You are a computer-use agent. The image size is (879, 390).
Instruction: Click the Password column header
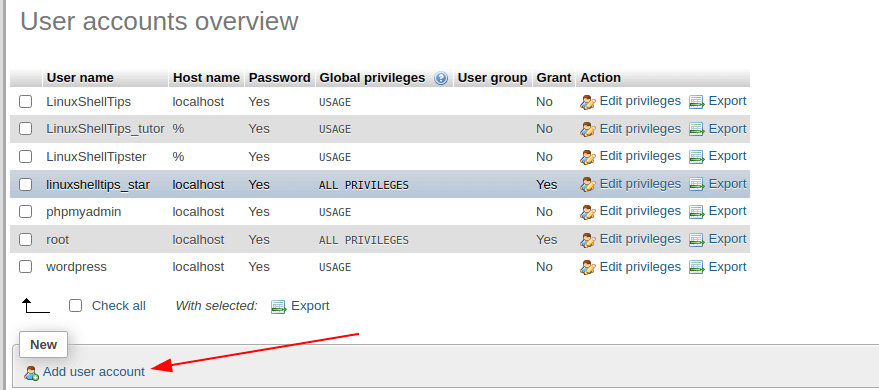280,78
